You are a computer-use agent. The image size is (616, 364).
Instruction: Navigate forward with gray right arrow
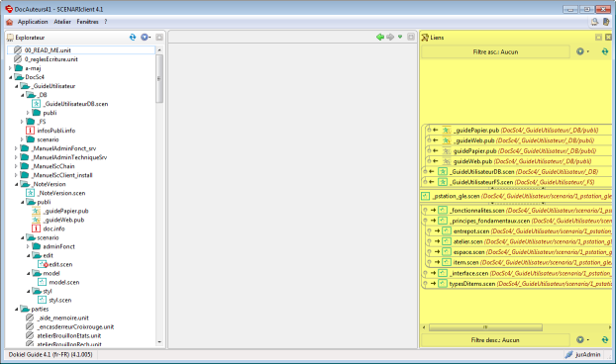point(390,37)
